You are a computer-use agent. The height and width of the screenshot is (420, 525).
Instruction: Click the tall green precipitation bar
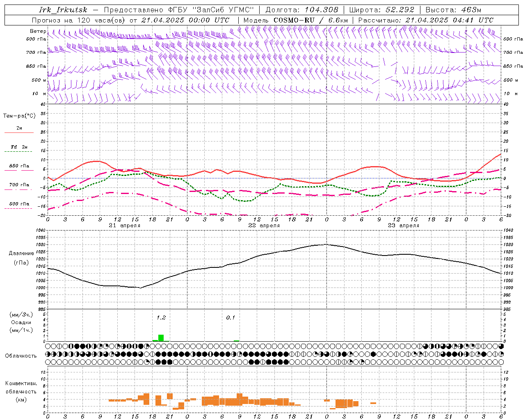click(161, 338)
